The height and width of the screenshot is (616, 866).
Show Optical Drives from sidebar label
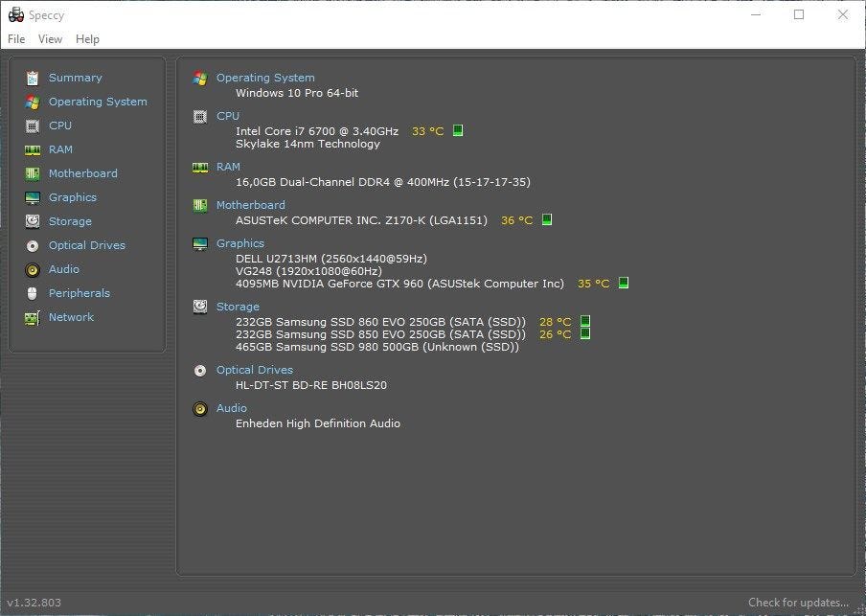pyautogui.click(x=87, y=245)
